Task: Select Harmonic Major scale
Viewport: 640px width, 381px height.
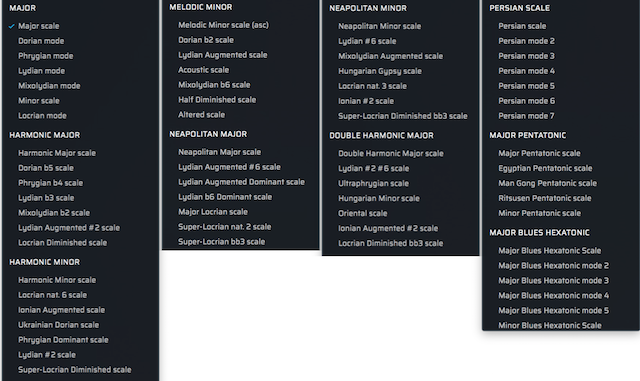Action: point(57,153)
